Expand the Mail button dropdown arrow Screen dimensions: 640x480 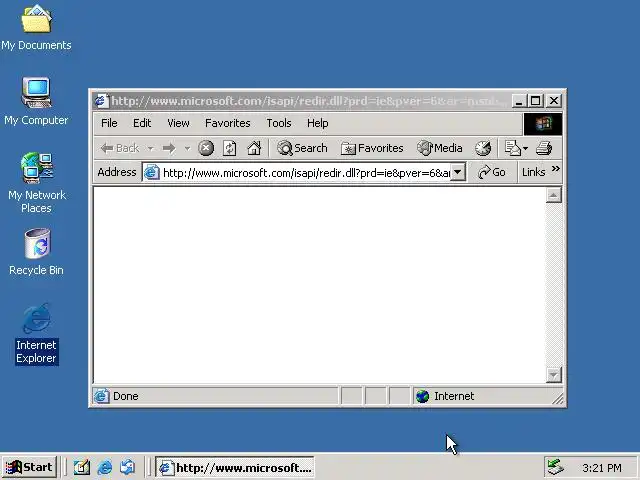click(x=525, y=148)
